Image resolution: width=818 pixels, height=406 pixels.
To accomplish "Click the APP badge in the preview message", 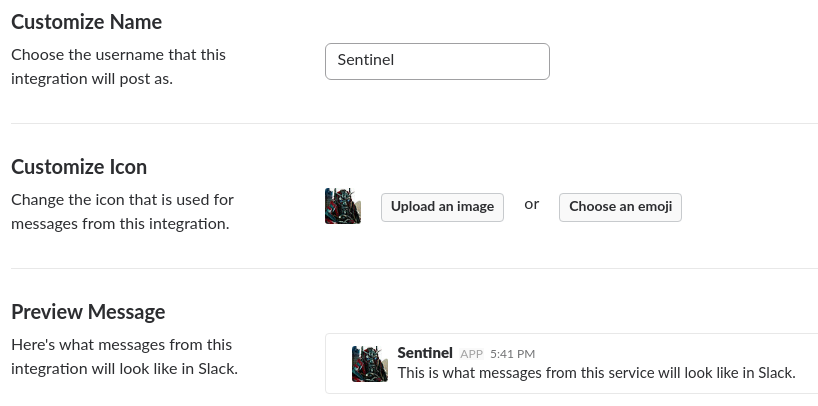I will point(472,354).
